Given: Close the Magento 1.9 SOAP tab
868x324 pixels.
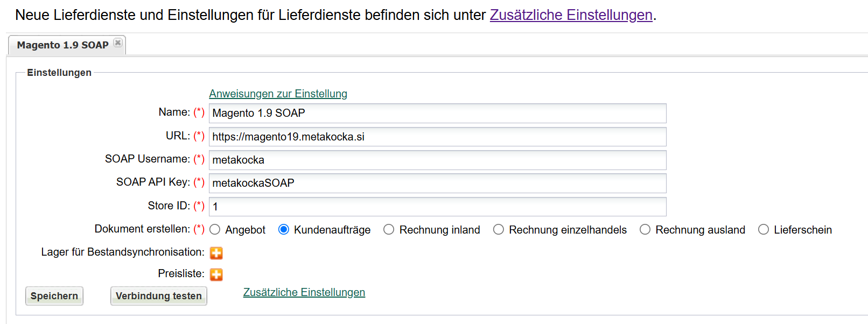Looking at the screenshot, I should pyautogui.click(x=118, y=43).
